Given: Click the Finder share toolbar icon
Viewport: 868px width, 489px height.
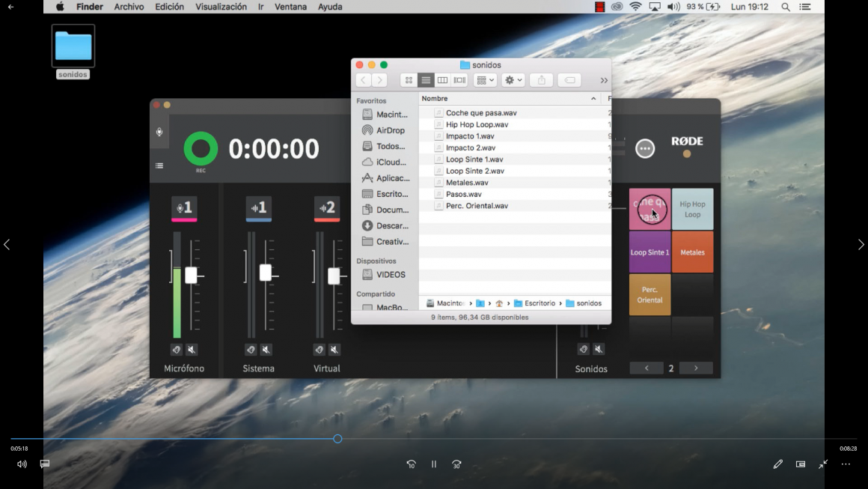Looking at the screenshot, I should (x=541, y=80).
